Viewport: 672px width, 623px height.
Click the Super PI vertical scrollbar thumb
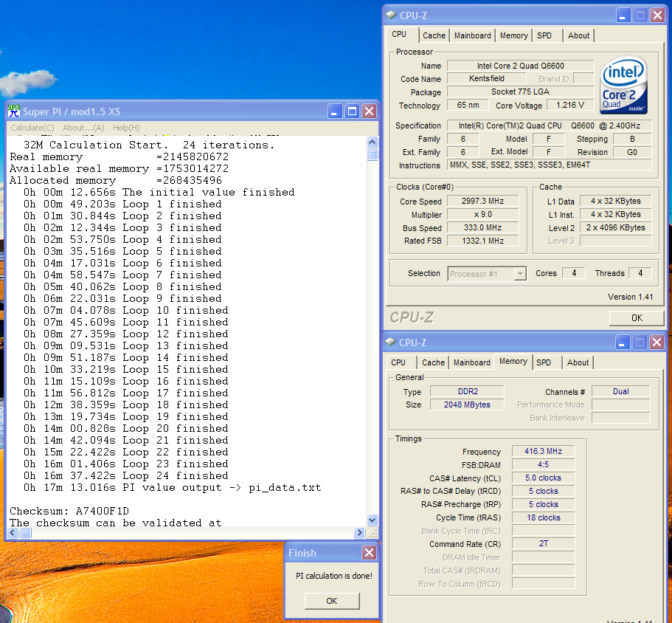click(x=372, y=154)
